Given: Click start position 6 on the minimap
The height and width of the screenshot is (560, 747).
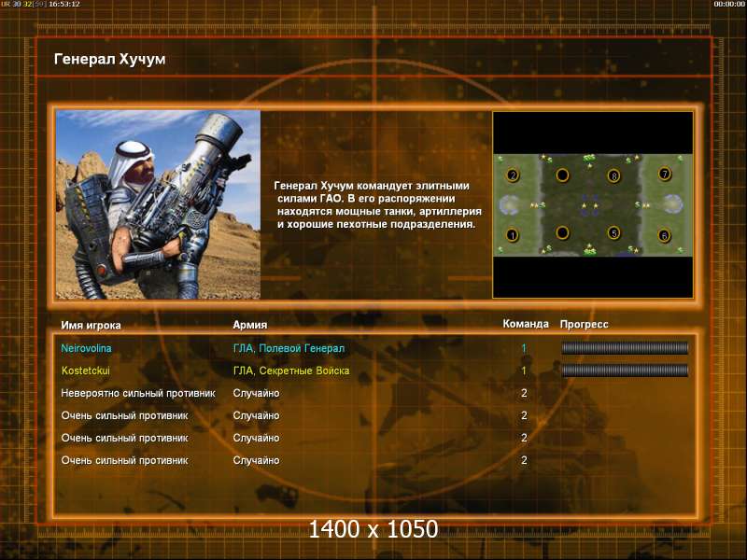Looking at the screenshot, I should click(664, 235).
